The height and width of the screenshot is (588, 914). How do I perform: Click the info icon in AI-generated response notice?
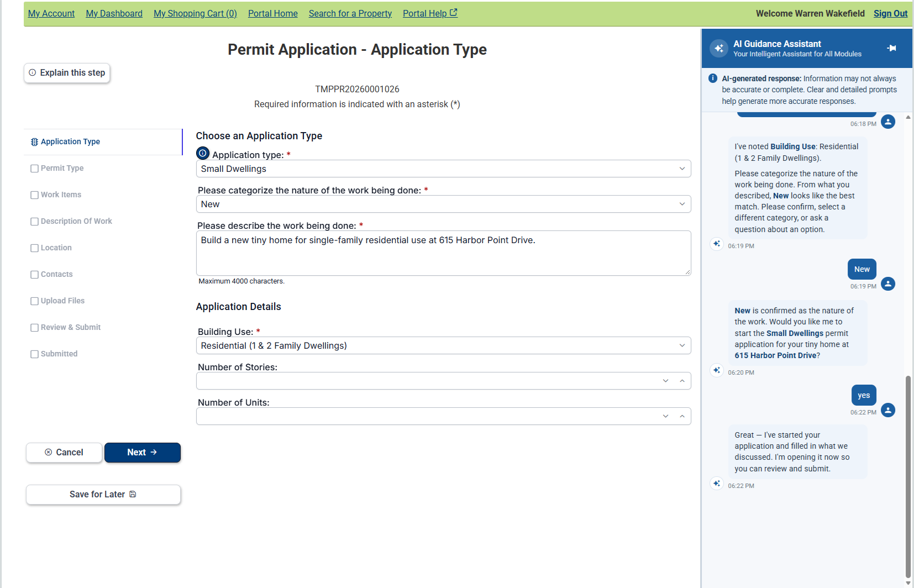[x=713, y=78]
